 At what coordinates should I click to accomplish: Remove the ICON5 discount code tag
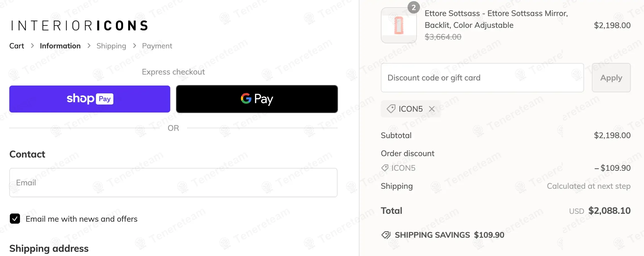click(432, 109)
